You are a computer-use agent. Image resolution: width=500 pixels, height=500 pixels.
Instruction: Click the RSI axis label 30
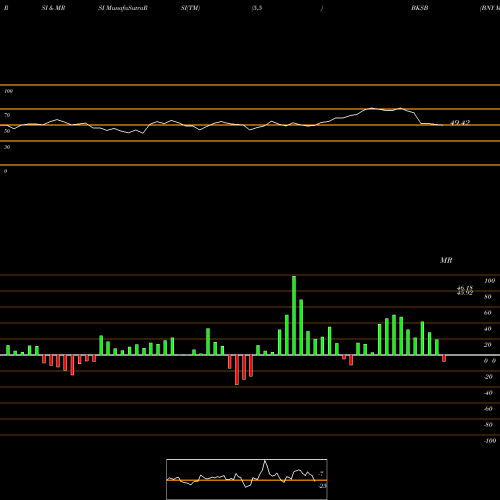(x=7, y=147)
